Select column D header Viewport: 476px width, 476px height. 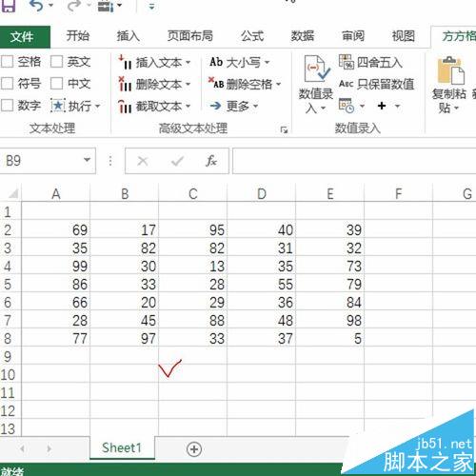[x=262, y=194]
